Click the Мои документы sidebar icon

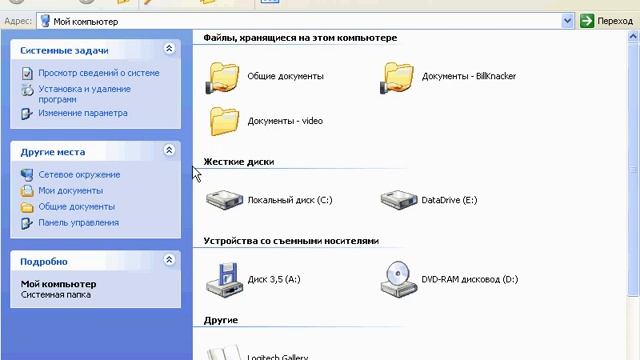click(27, 191)
